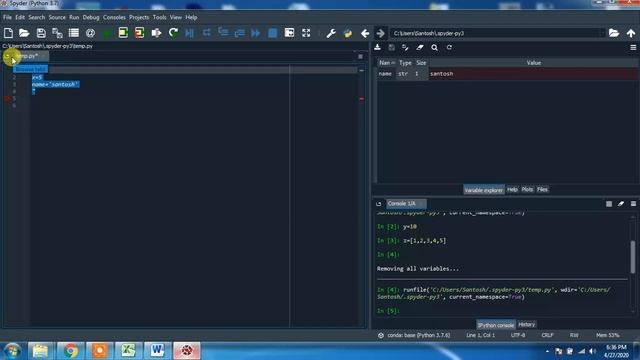Open the Edit menu
This screenshot has height=360, width=640.
pos(20,17)
